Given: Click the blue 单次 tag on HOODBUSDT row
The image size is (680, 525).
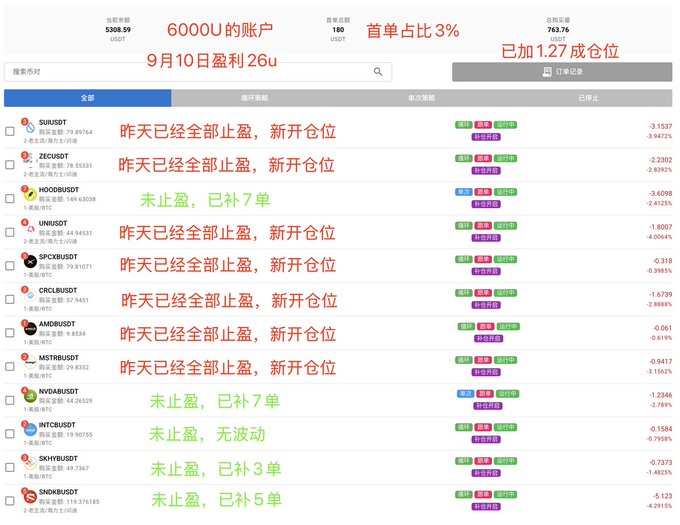Looking at the screenshot, I should click(464, 192).
